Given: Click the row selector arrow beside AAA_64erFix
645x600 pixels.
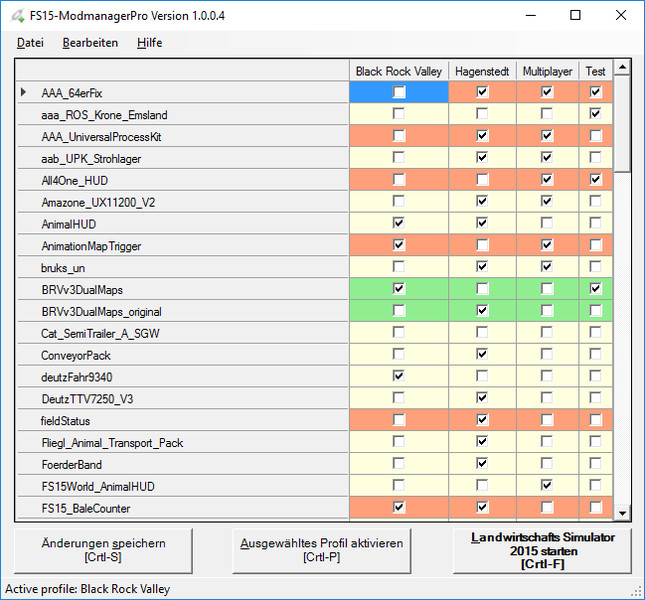Looking at the screenshot, I should (24, 92).
